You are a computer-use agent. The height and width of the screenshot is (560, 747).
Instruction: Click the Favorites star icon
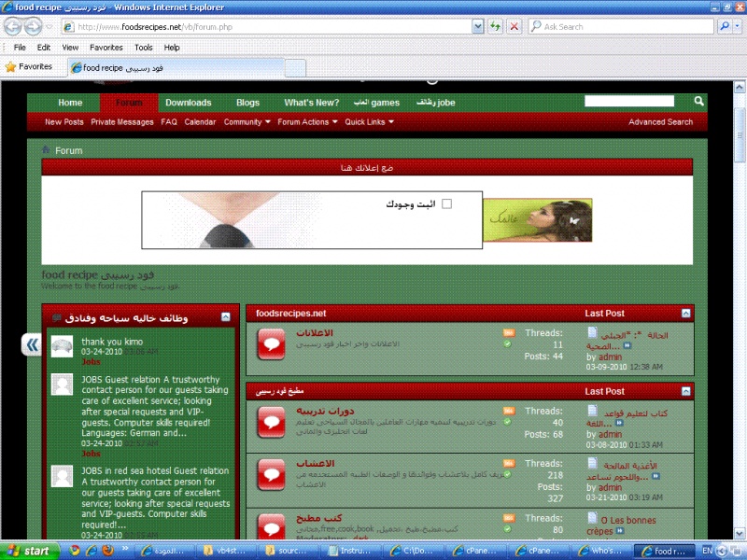coord(11,66)
